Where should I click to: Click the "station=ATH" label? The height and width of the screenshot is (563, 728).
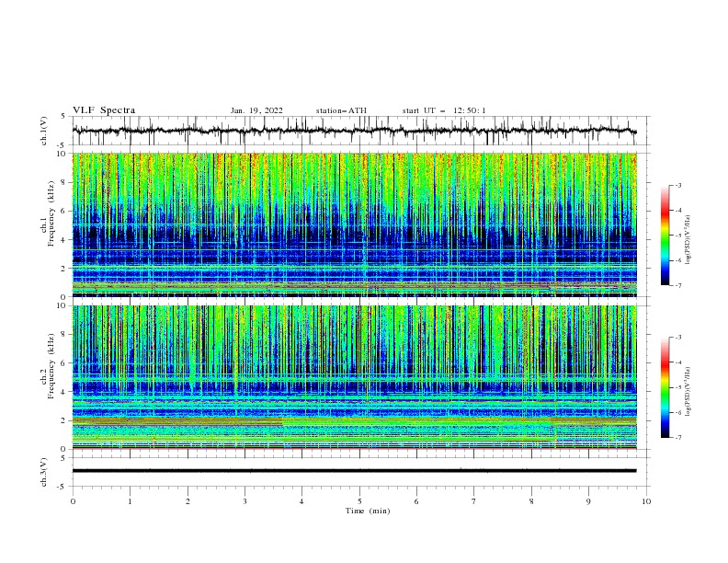(x=341, y=110)
